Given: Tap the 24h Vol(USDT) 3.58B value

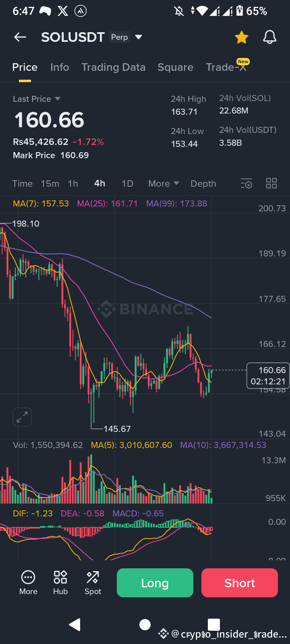Looking at the screenshot, I should click(230, 142).
